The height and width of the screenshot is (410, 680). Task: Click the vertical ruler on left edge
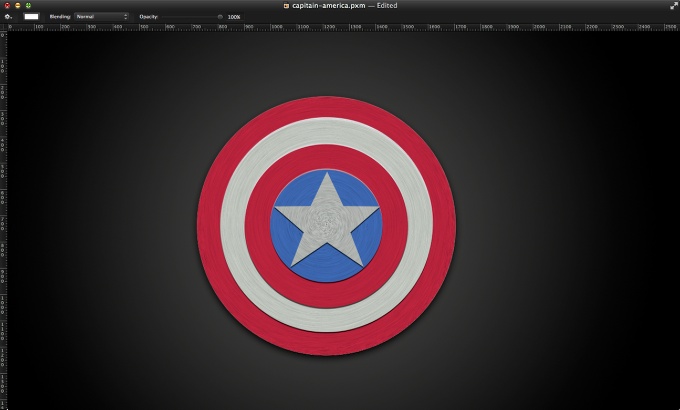3,200
